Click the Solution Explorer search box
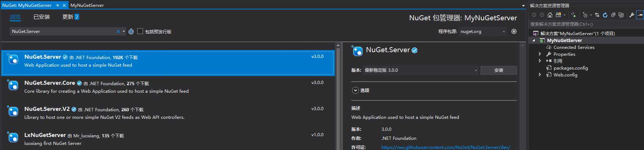Screen dimensions: 644x150 [586, 24]
